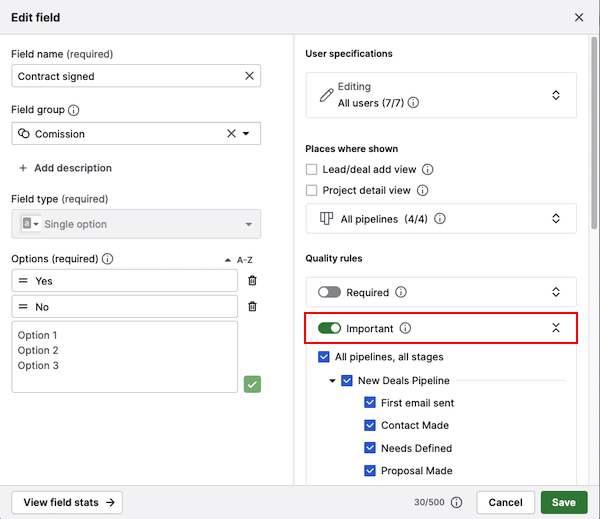Image resolution: width=600 pixels, height=519 pixels.
Task: Click the info icon next to Field group
Action: (74, 111)
